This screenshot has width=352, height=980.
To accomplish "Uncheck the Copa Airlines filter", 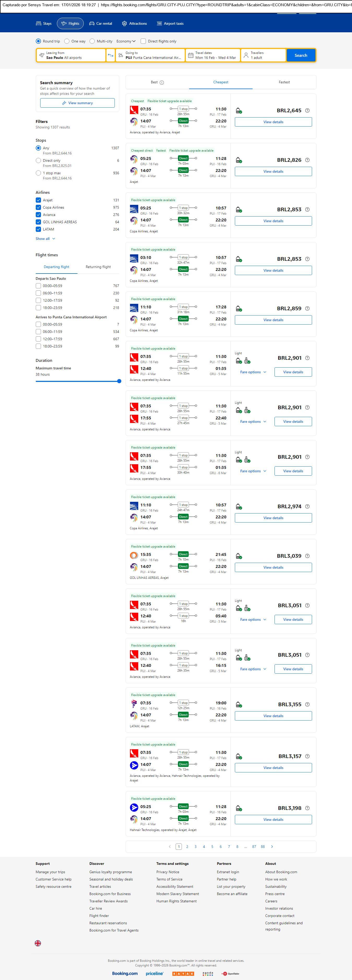I will click(x=38, y=208).
